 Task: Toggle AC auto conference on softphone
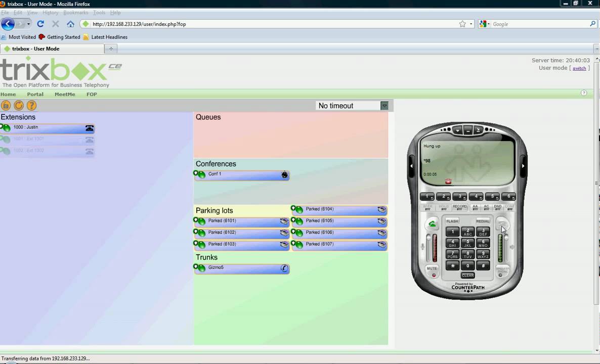486,207
